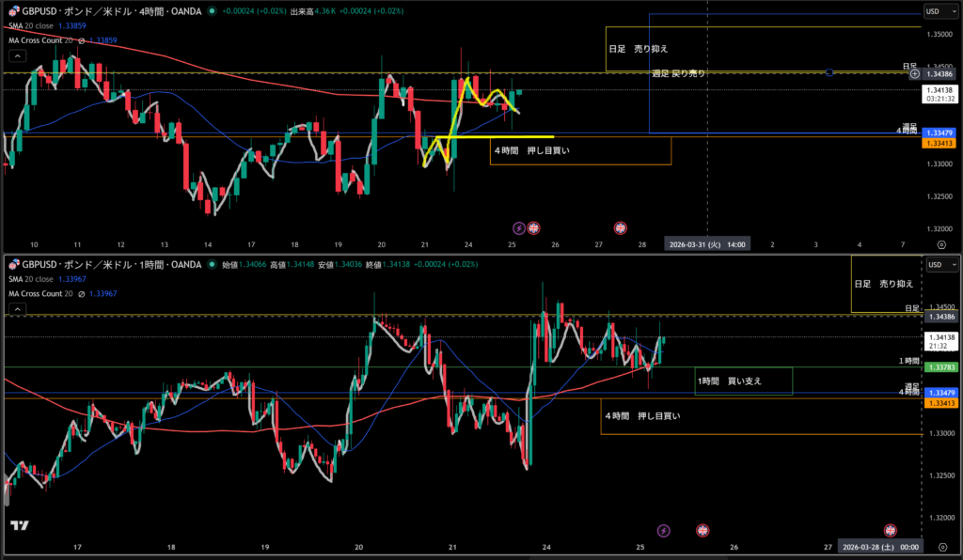
Task: Click GBPUSD 1時間 symbol title in bottom chart
Action: 108,265
